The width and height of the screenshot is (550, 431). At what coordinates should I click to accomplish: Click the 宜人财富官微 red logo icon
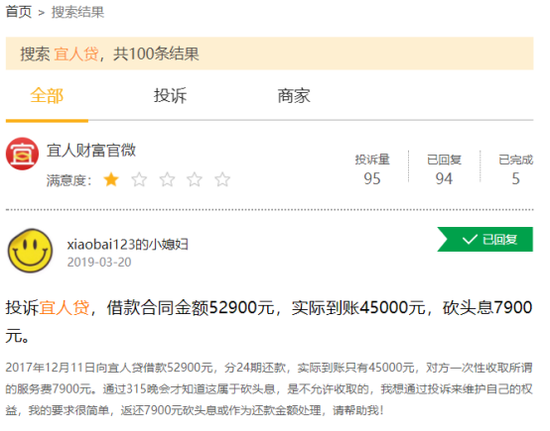pyautogui.click(x=22, y=154)
